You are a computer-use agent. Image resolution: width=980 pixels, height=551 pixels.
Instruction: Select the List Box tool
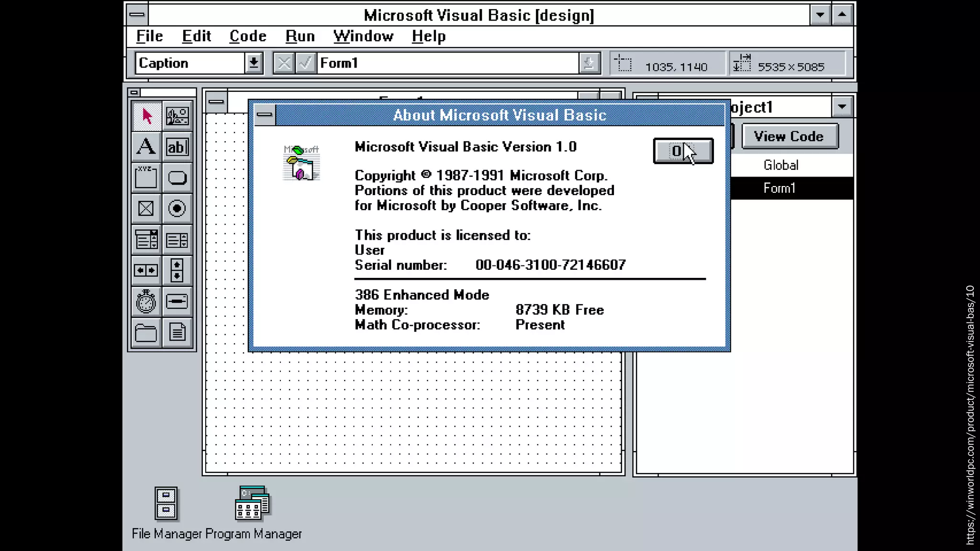pos(177,240)
